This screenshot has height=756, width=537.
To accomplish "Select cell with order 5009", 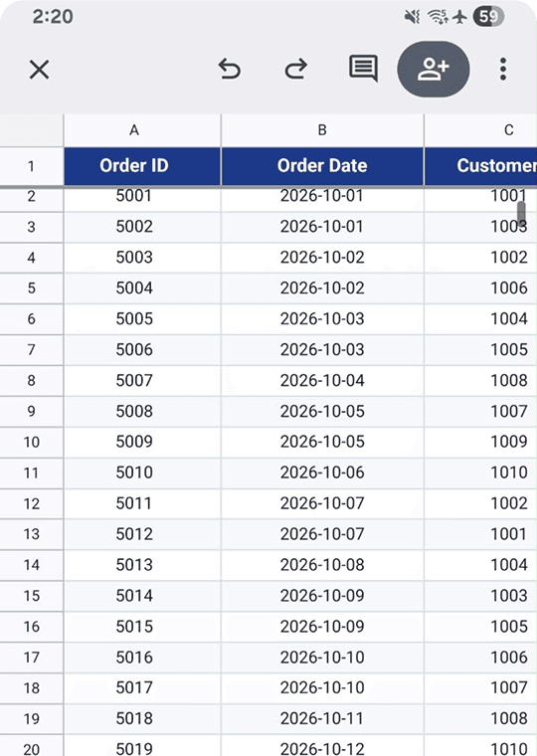I will click(142, 442).
